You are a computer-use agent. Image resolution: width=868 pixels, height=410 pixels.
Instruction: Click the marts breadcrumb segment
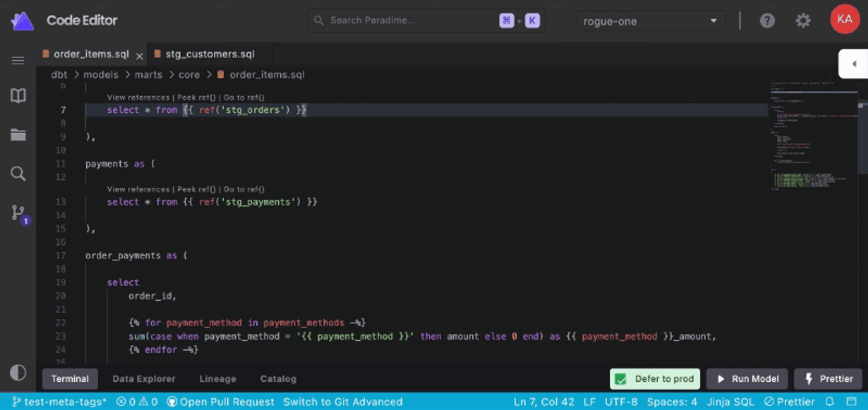click(x=149, y=75)
